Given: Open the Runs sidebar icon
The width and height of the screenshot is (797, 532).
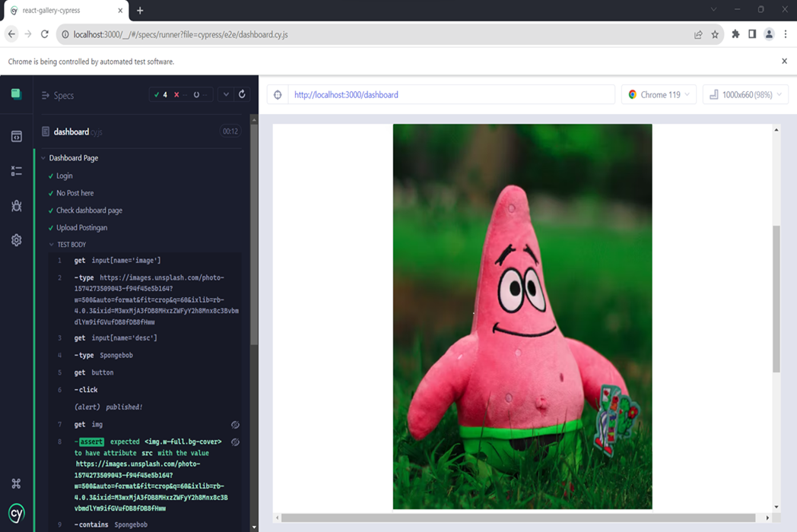Looking at the screenshot, I should pos(16,171).
